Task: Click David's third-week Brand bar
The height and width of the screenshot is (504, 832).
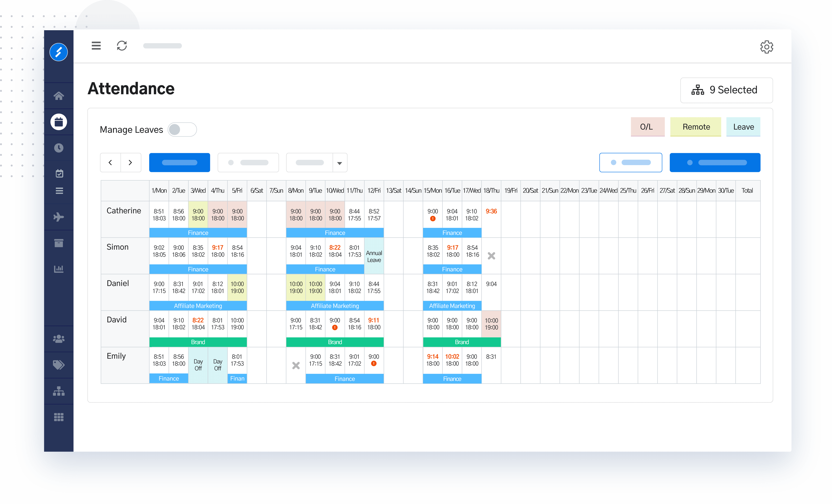Action: [x=462, y=342]
